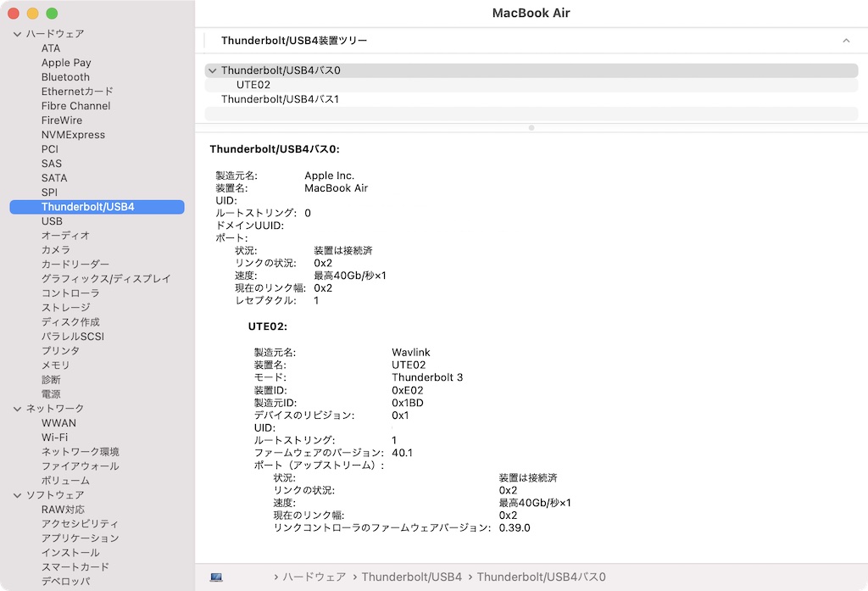Select highlighted Thunderbolt/USB4 sidebar item
Screen dimensions: 868x591
[97, 207]
